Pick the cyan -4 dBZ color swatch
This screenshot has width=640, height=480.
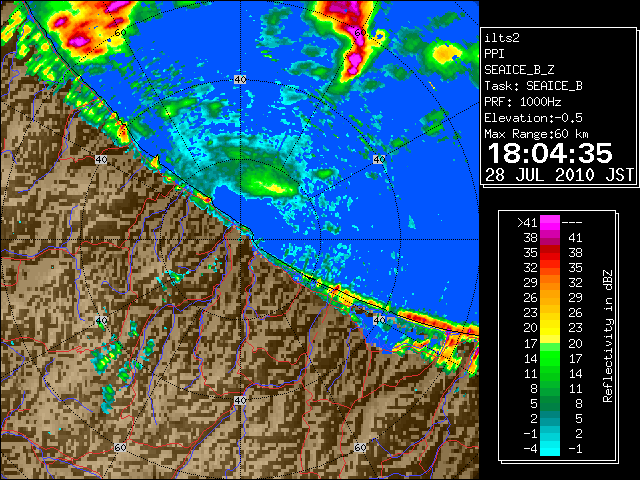point(550,449)
